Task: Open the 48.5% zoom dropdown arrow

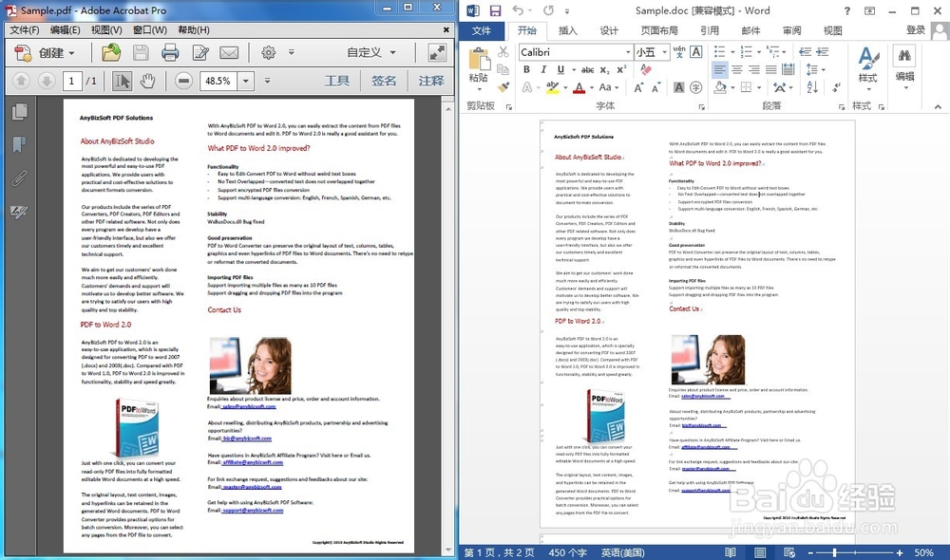Action: tap(245, 81)
